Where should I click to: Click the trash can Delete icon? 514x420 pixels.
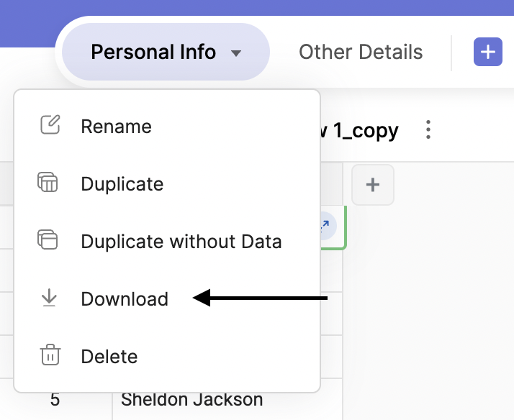(x=50, y=355)
